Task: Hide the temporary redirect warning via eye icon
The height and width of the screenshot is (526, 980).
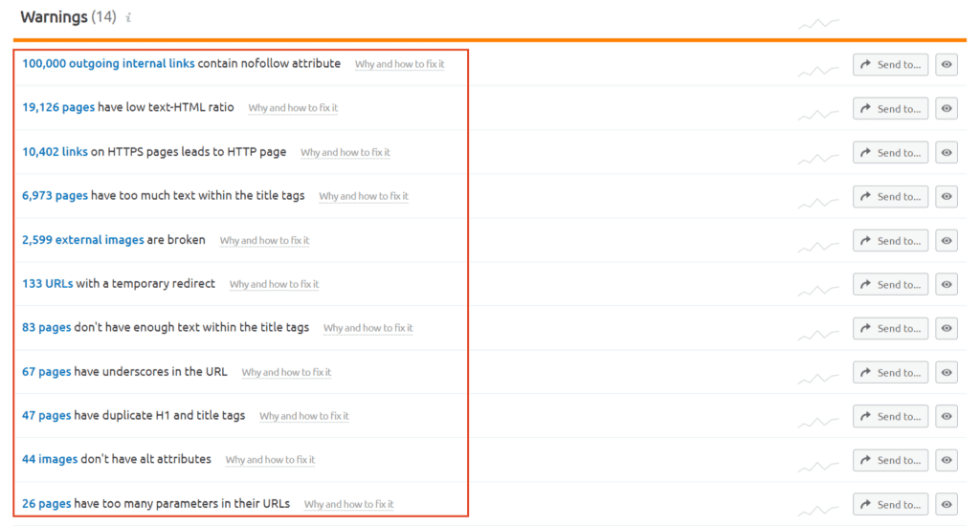Action: coord(947,284)
